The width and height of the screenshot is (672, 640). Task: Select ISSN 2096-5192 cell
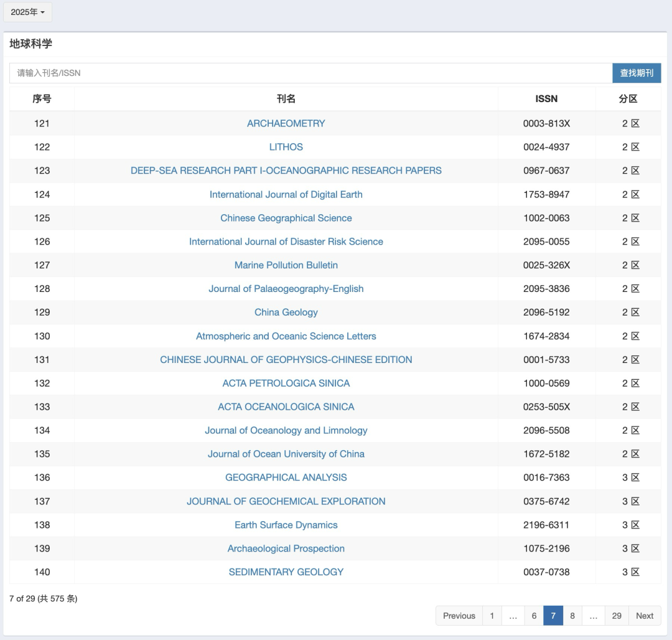[546, 313]
